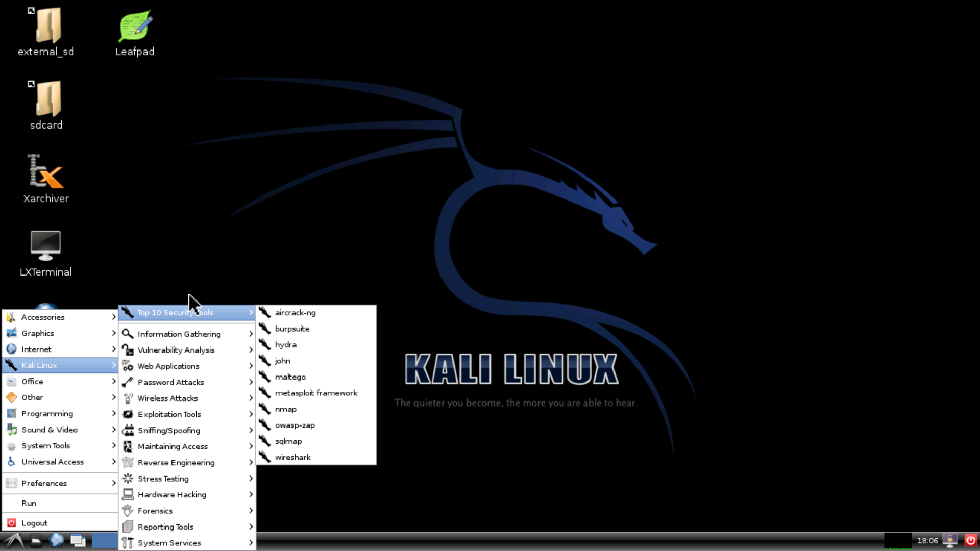The height and width of the screenshot is (551, 980).
Task: Open the web browser globe in taskbar
Action: point(57,540)
